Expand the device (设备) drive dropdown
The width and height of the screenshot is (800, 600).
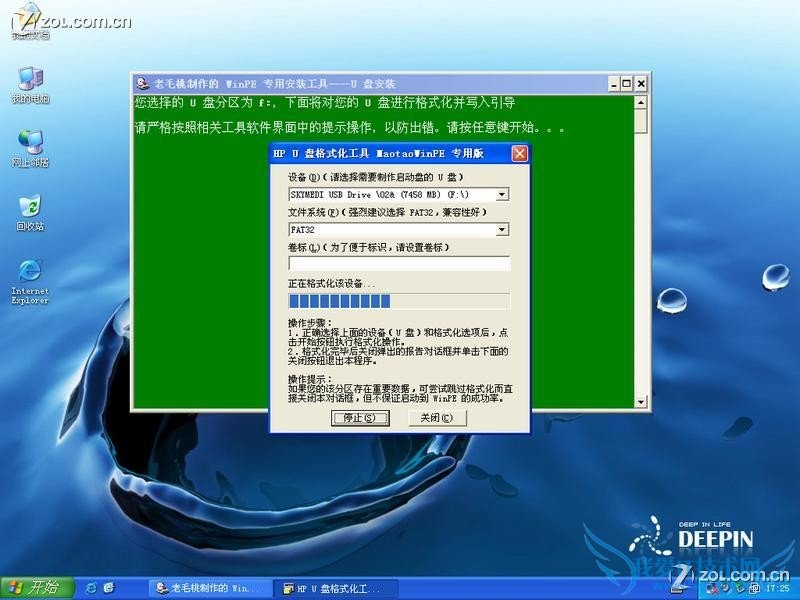point(502,194)
